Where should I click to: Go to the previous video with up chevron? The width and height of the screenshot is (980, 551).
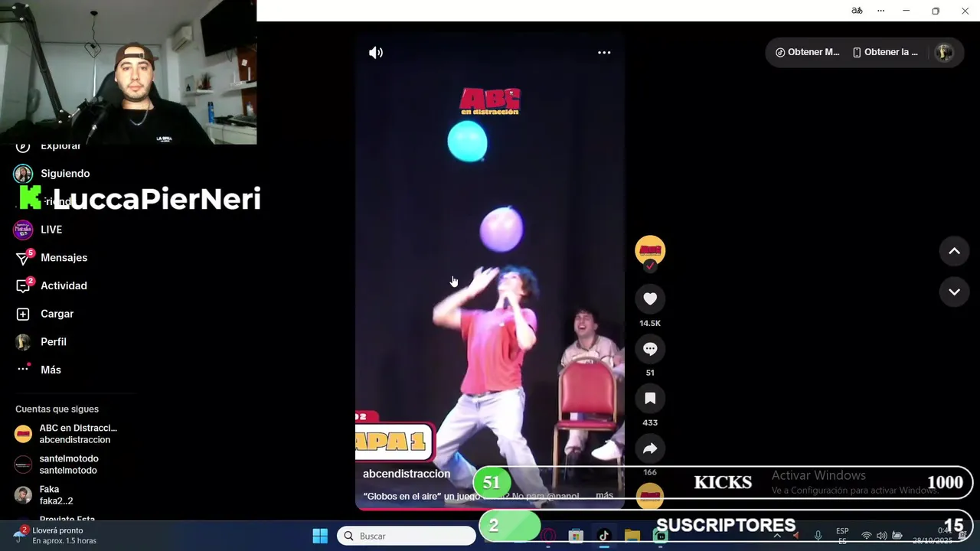(954, 251)
